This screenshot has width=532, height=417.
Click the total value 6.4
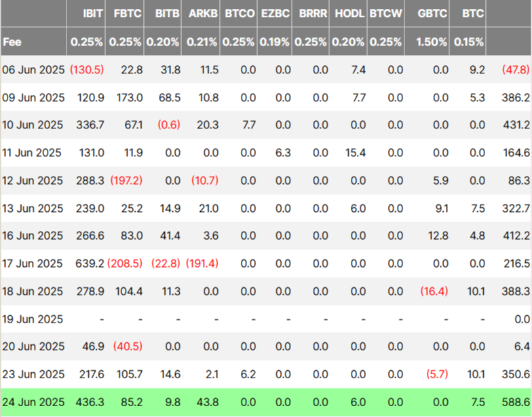(522, 346)
